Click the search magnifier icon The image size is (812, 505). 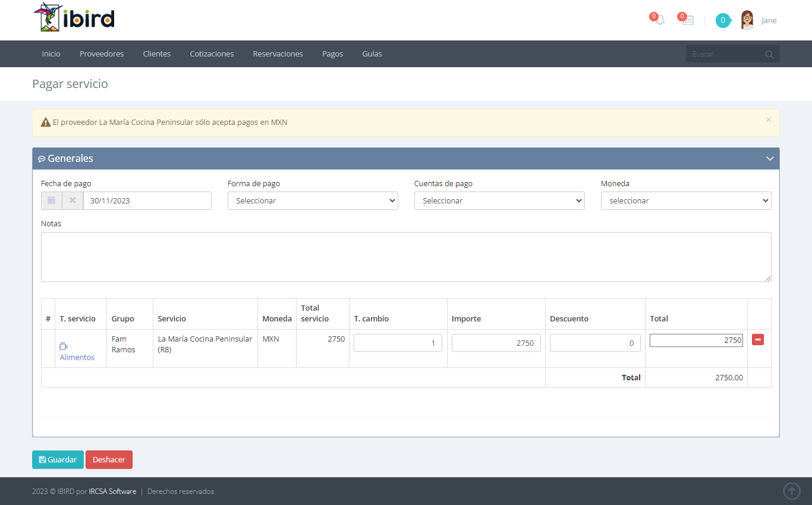point(769,54)
